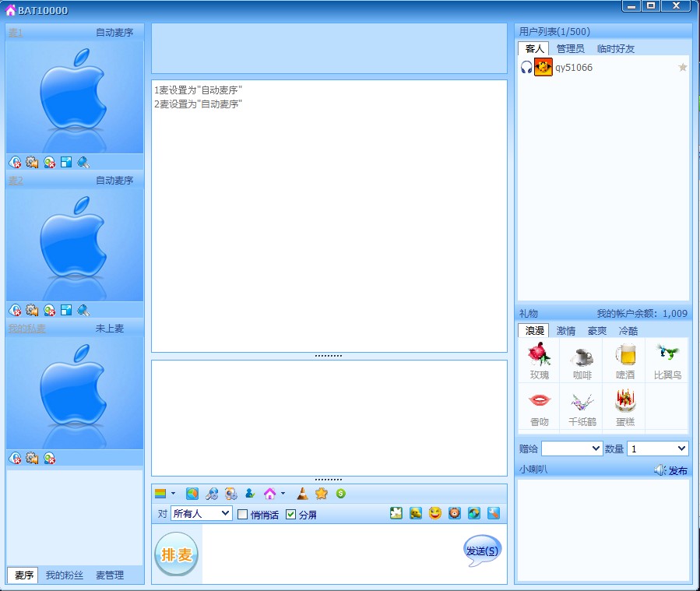The width and height of the screenshot is (700, 591).
Task: Click the magnifier icon under 麦2
Action: (x=83, y=310)
